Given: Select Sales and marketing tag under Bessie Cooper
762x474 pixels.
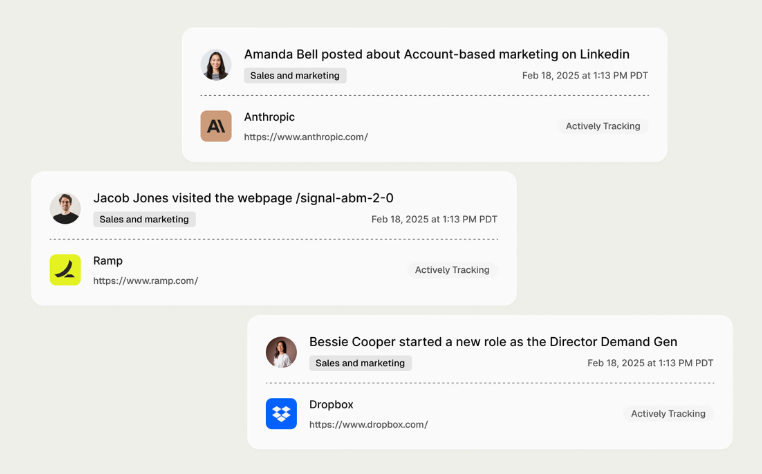Looking at the screenshot, I should [x=360, y=363].
